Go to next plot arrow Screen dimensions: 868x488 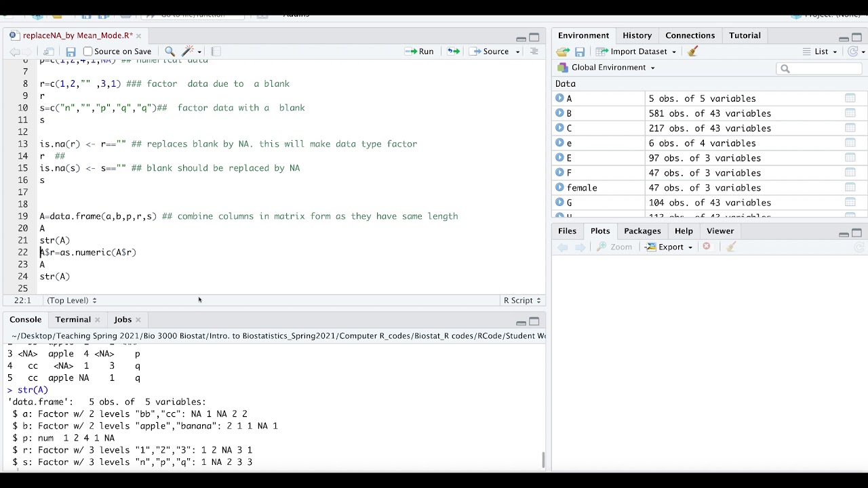coord(580,247)
